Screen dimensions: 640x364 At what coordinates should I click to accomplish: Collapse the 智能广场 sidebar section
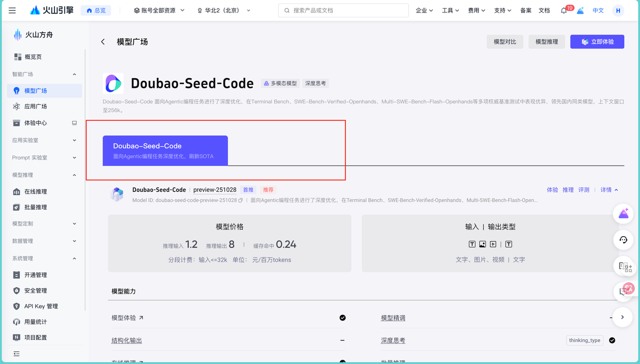pos(74,73)
